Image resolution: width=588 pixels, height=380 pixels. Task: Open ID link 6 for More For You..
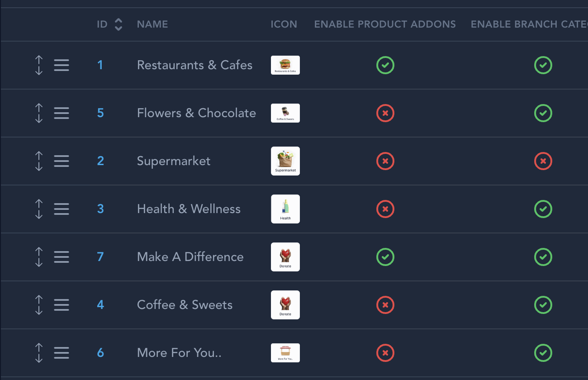click(100, 353)
